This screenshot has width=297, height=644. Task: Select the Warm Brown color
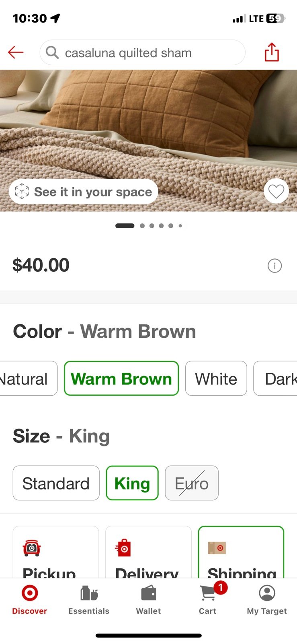tap(121, 378)
